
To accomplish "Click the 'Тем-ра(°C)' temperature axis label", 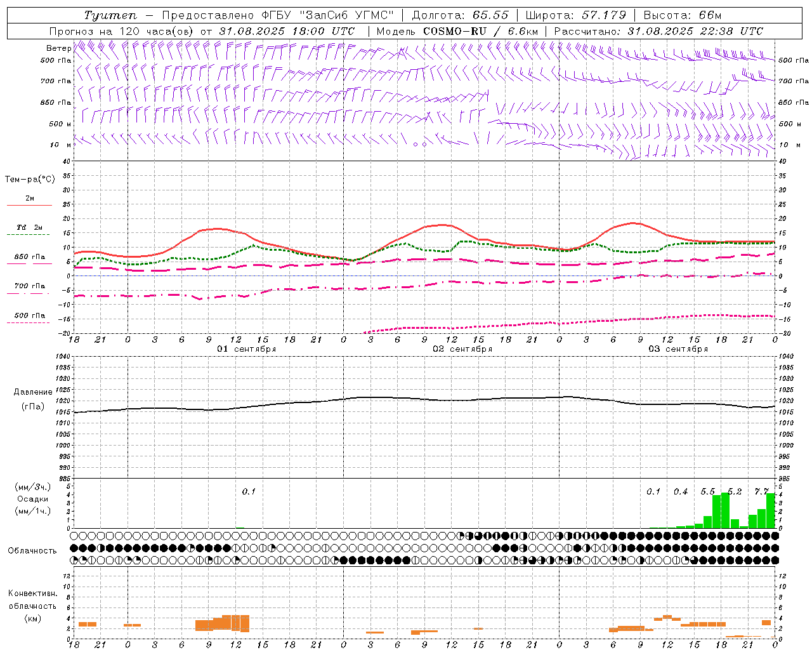I will (x=30, y=180).
